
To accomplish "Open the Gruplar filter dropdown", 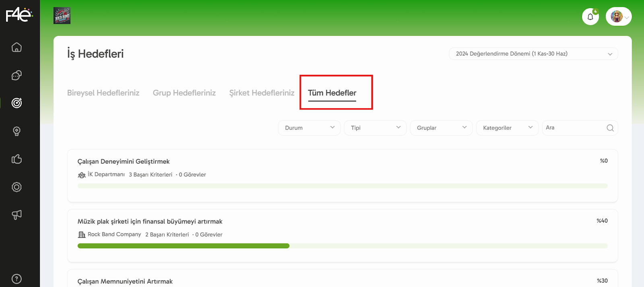I will click(x=441, y=128).
